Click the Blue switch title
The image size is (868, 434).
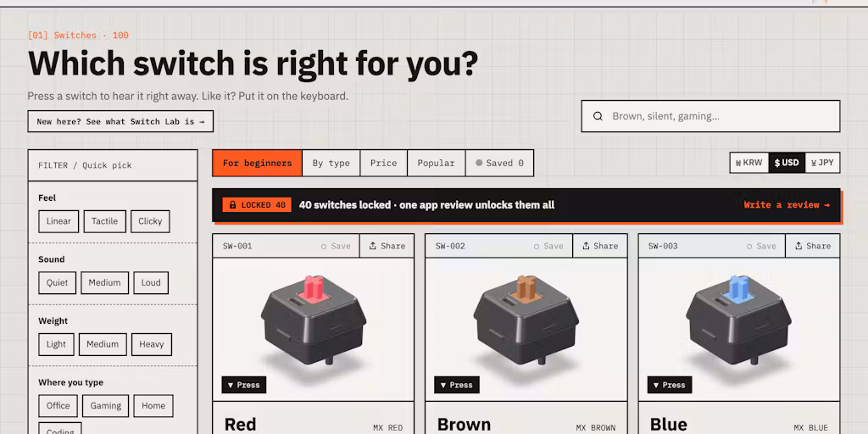pos(669,425)
